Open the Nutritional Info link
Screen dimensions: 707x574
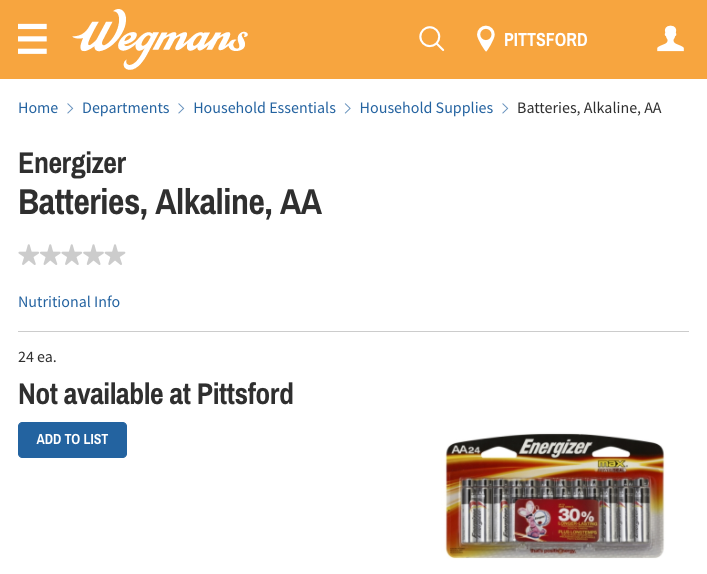[69, 301]
